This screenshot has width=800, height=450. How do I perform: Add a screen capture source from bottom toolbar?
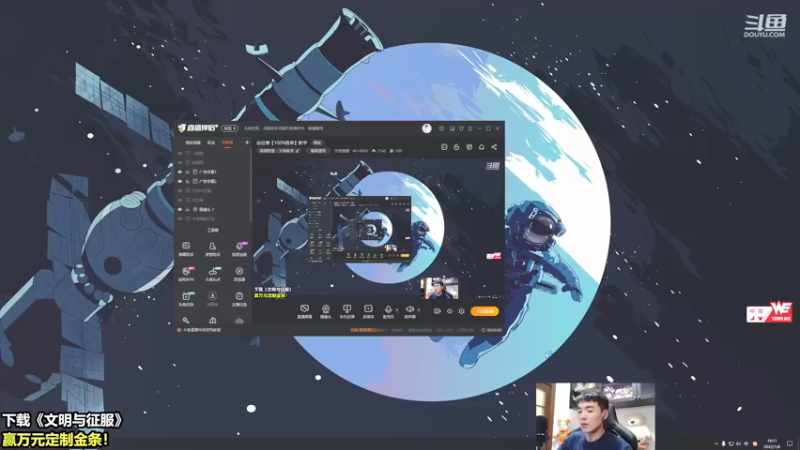pyautogui.click(x=305, y=311)
